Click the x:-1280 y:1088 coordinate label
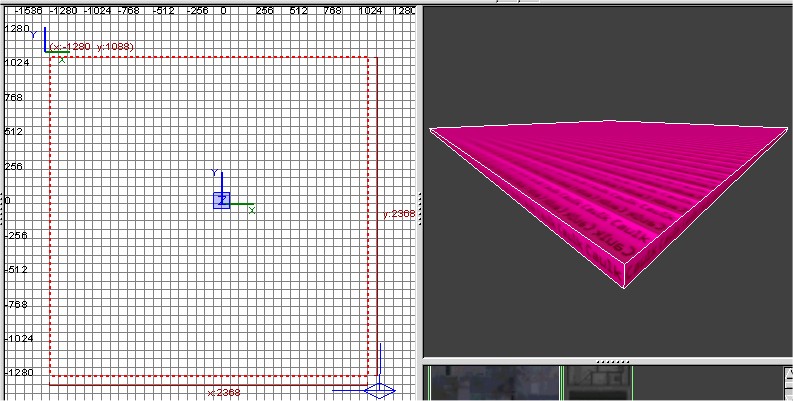The height and width of the screenshot is (401, 793). [92, 47]
